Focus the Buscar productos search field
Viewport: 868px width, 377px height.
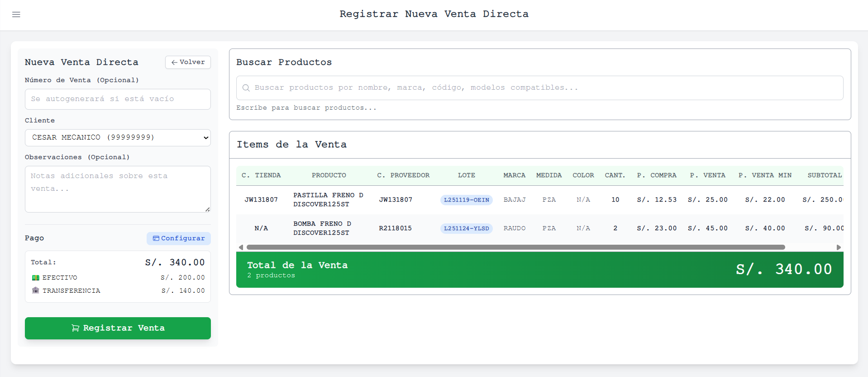tap(539, 88)
